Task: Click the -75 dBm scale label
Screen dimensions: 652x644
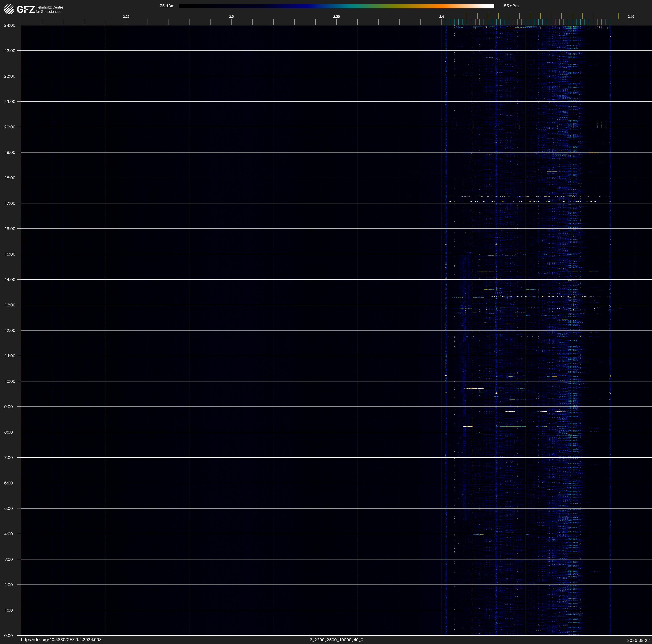Action: point(166,6)
